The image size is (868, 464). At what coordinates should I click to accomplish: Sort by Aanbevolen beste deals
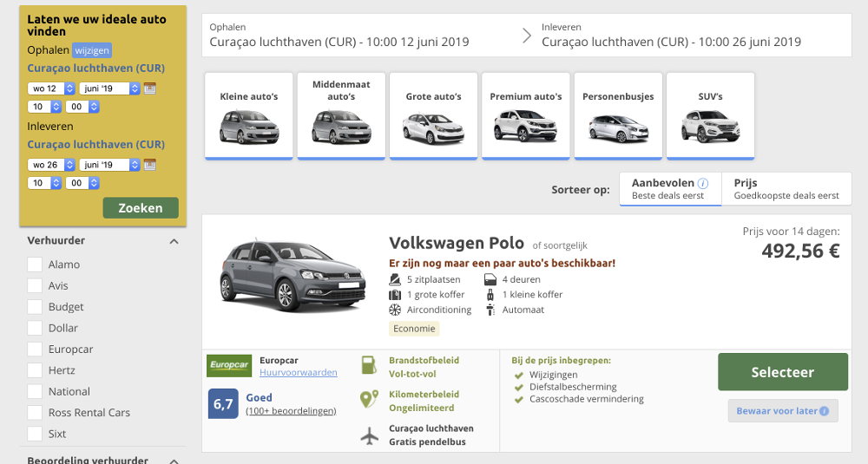[x=670, y=188]
